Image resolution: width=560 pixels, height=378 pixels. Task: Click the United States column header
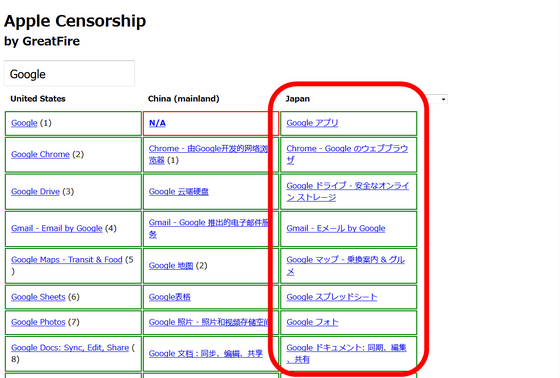tap(38, 99)
